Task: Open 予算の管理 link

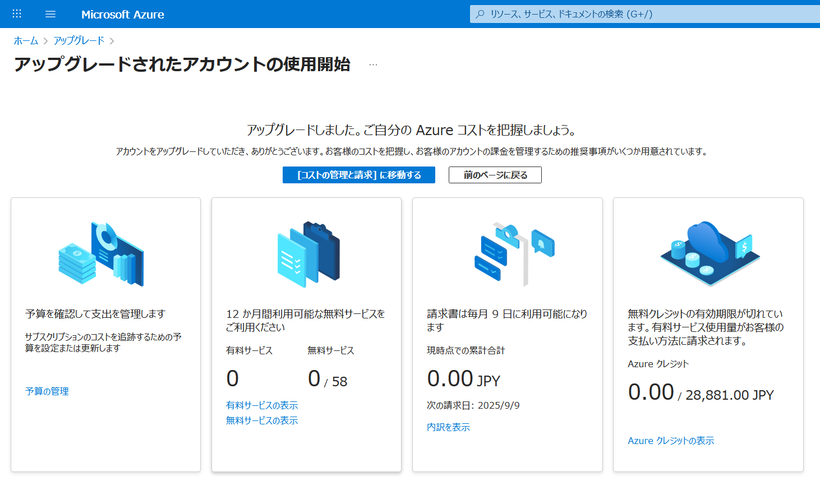Action: 47,391
